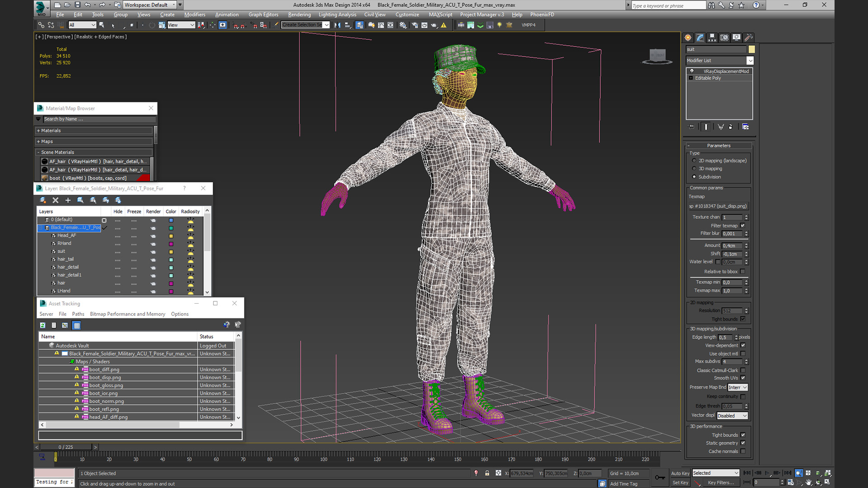Select the Subdivision type radio button
868x488 pixels.
pos(694,177)
